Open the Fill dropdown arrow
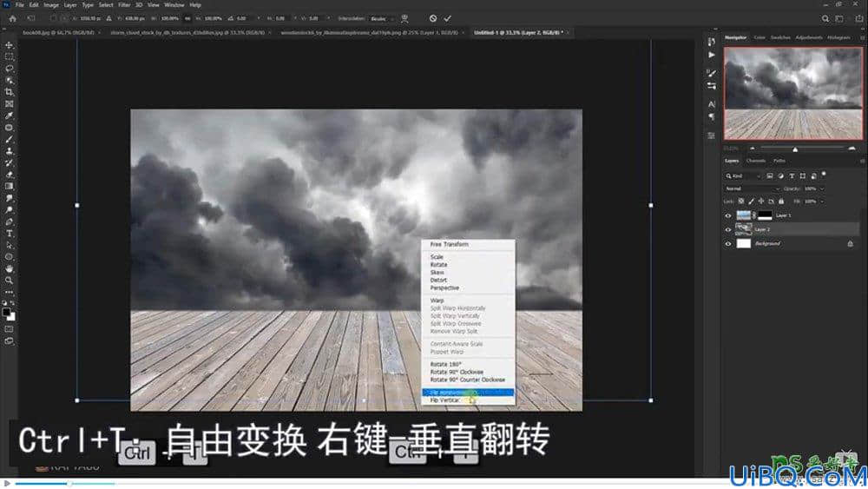This screenshot has width=868, height=489. point(821,202)
